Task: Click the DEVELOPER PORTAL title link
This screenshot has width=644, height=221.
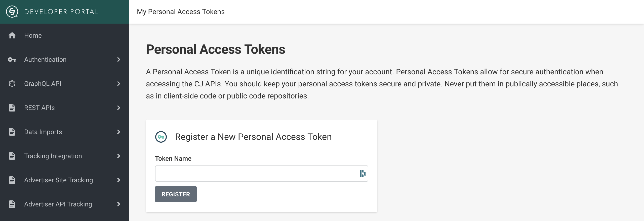Action: pos(61,12)
